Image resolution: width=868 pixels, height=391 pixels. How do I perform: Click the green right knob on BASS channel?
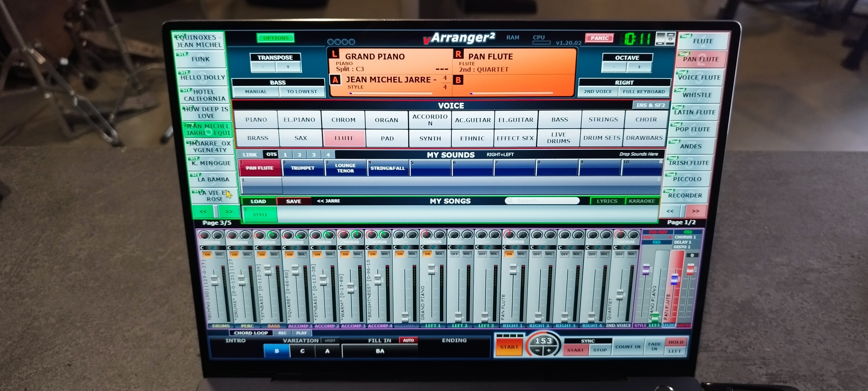click(x=273, y=235)
